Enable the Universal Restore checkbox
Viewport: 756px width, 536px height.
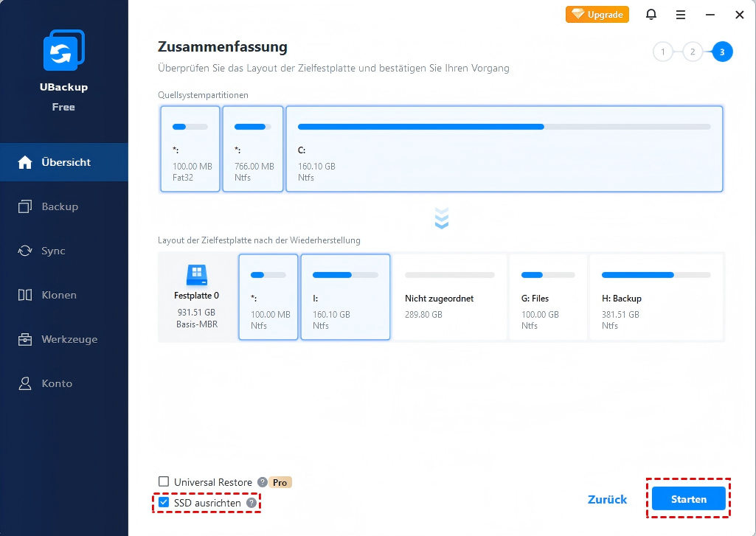[x=164, y=482]
